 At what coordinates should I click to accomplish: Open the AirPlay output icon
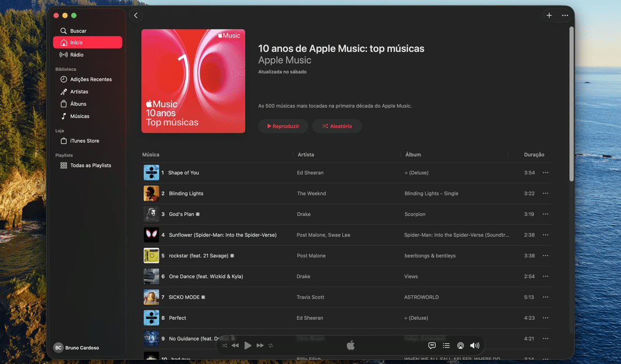click(460, 345)
